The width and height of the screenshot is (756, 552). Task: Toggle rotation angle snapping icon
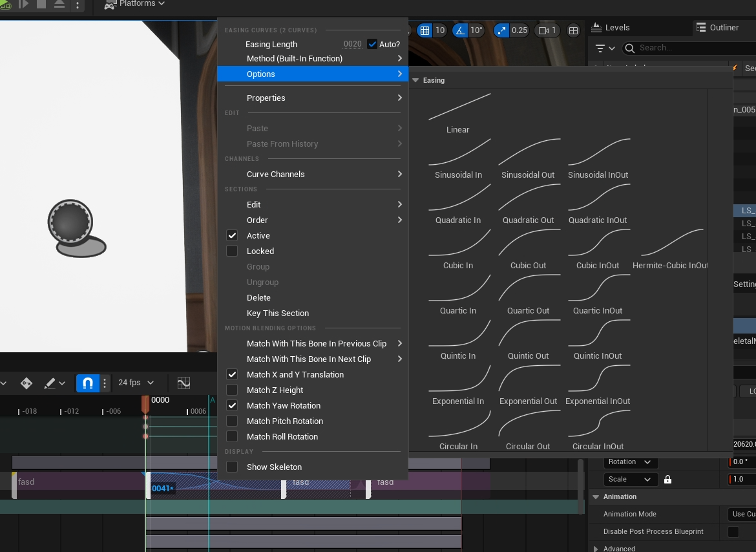pos(460,30)
